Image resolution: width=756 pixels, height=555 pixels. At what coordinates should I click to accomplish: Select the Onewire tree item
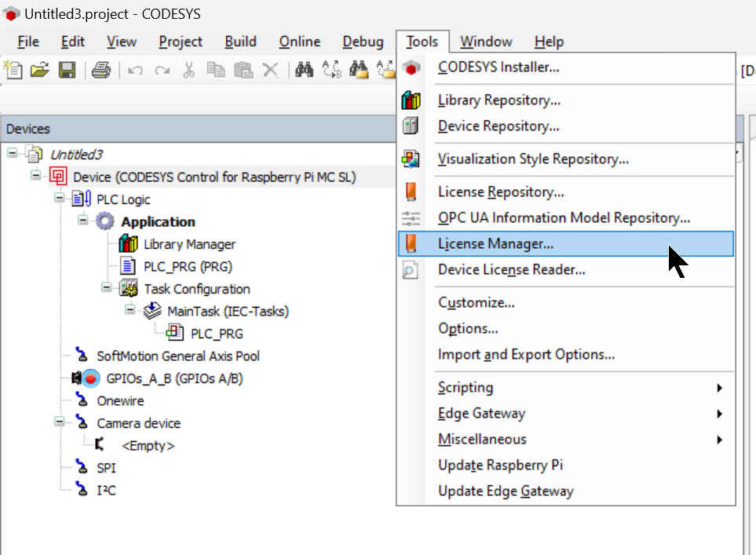pos(121,401)
